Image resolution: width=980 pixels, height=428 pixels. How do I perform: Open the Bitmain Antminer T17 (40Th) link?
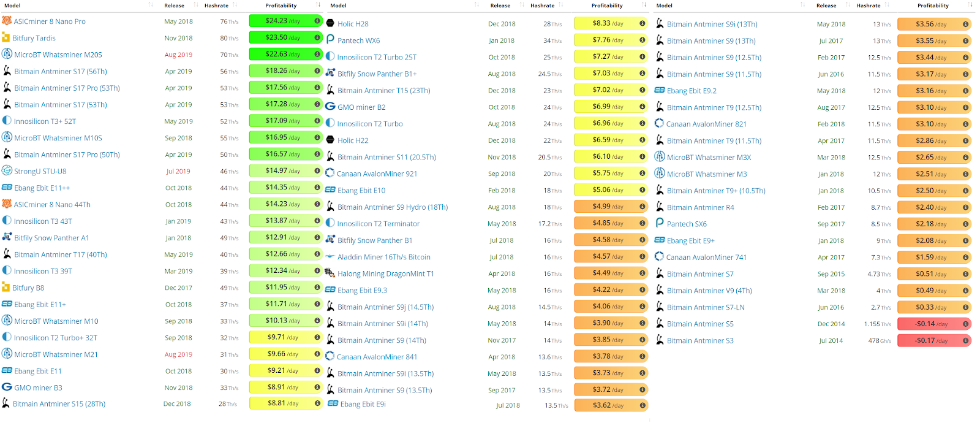(x=61, y=254)
